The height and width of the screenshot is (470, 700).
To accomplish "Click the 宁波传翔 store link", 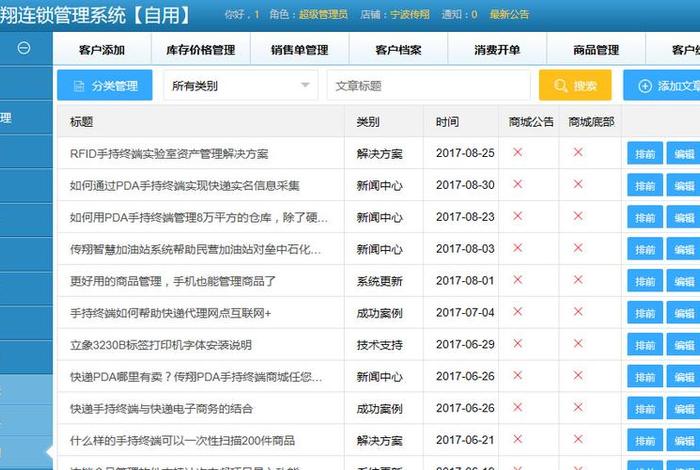I will [x=410, y=15].
